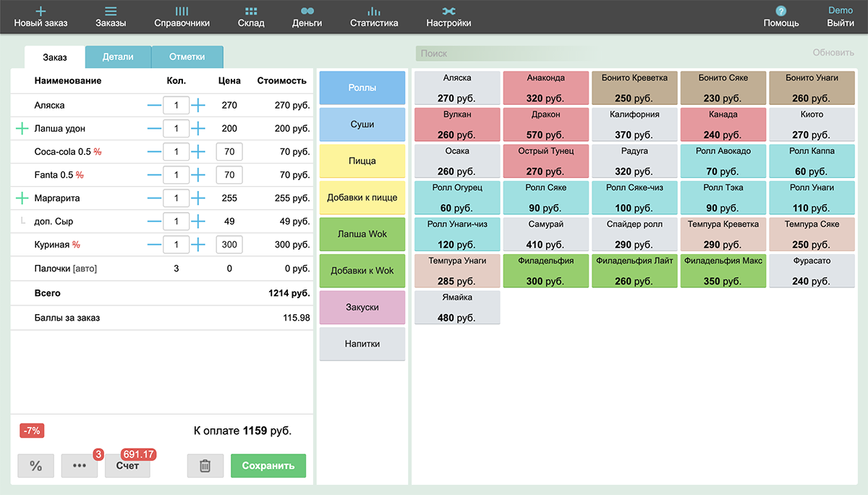Select the yellow Пицца category tile
Viewport: 868px width, 495px height.
coord(362,161)
